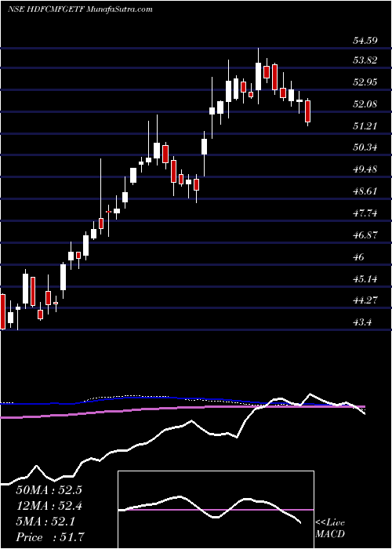Click the 52.95 price axis label
The width and height of the screenshot is (392, 549).
[365, 82]
